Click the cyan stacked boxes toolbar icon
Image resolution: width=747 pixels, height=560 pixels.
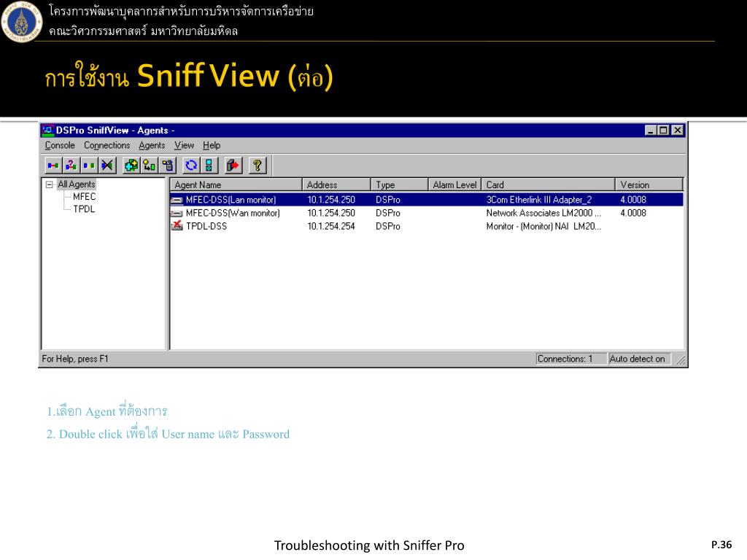pos(209,166)
